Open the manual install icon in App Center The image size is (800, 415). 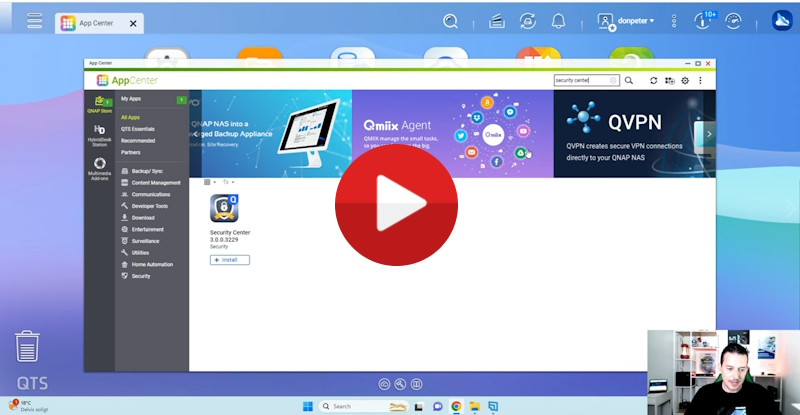[x=669, y=80]
